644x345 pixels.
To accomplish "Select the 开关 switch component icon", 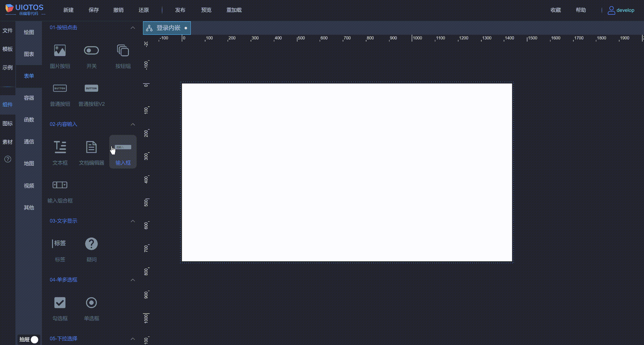I will click(x=91, y=50).
